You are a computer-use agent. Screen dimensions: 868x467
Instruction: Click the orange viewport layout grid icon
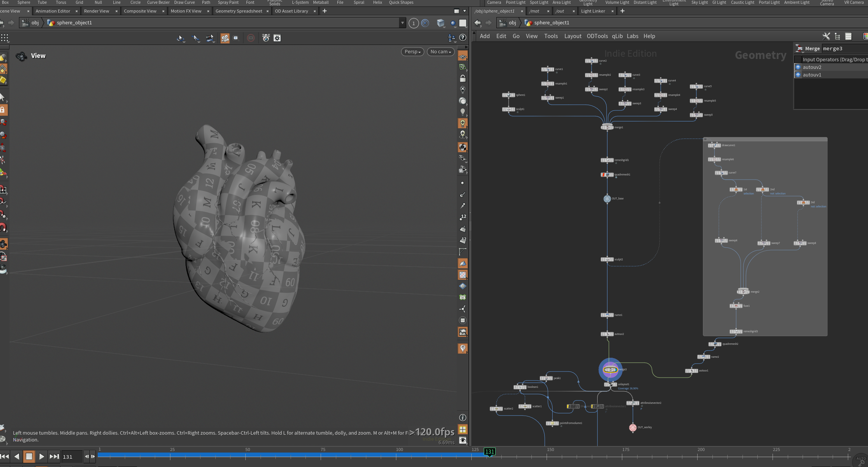pyautogui.click(x=463, y=429)
